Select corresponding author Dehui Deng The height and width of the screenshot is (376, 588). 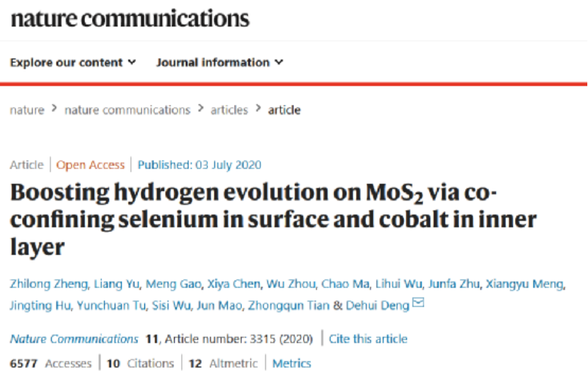pyautogui.click(x=377, y=305)
